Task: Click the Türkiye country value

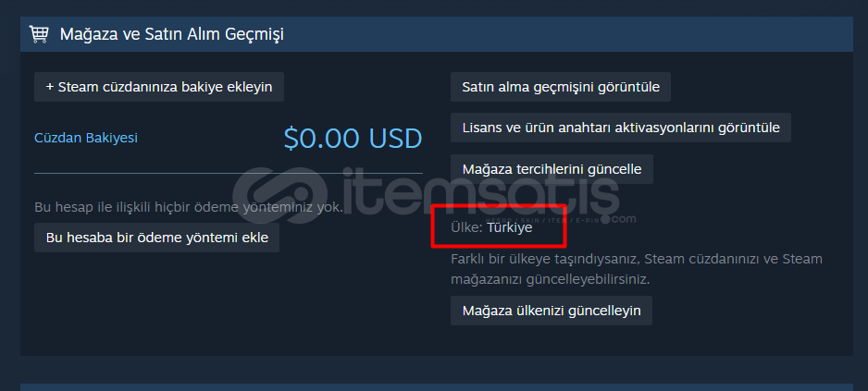Action: coord(509,227)
